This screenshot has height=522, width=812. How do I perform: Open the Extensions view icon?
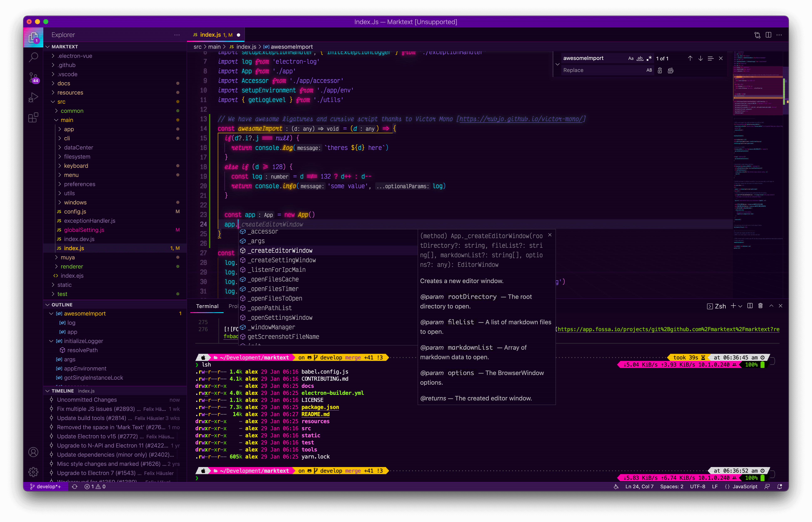[33, 118]
